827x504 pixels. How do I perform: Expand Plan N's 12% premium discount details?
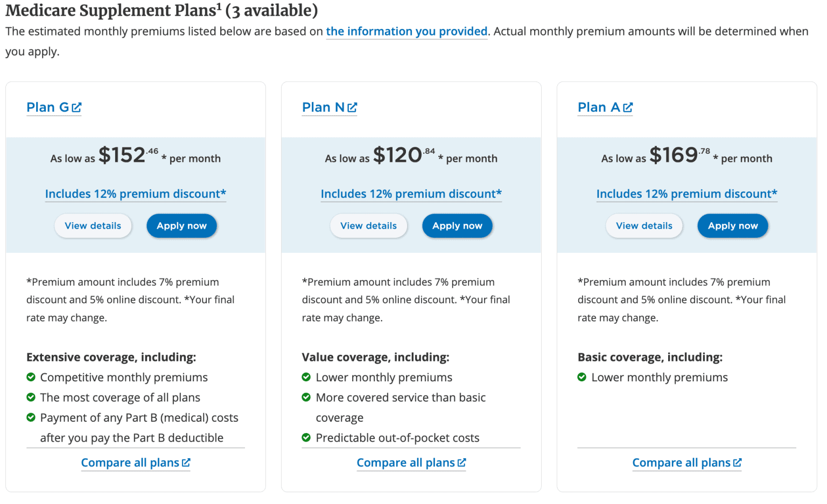point(411,194)
